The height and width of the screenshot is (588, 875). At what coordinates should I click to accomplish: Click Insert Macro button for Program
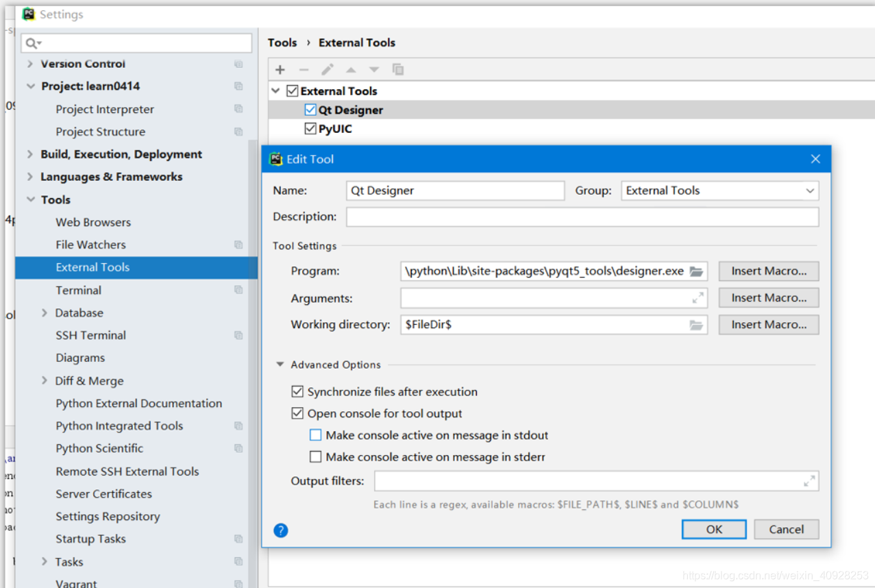769,271
